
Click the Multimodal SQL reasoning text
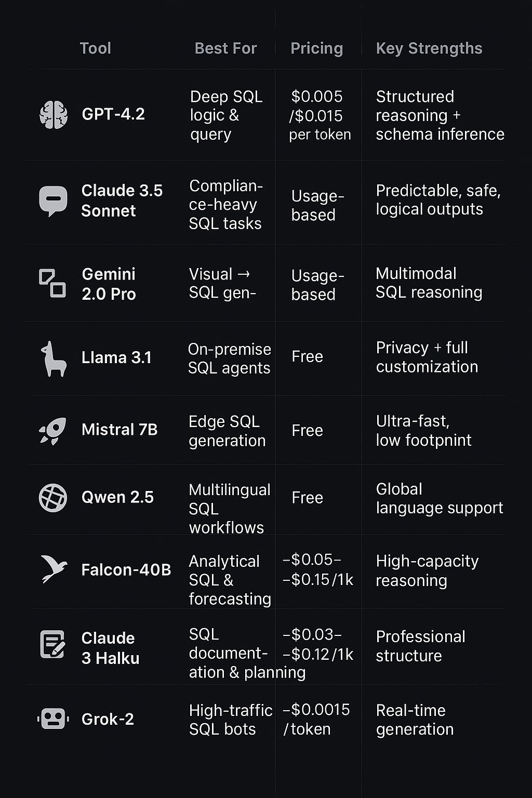[x=429, y=283]
